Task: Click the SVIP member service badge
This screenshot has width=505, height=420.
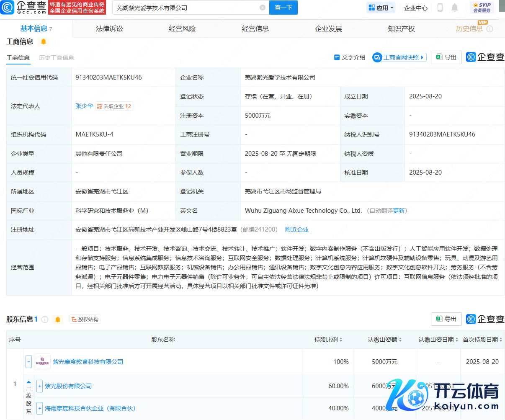Action: (x=482, y=8)
